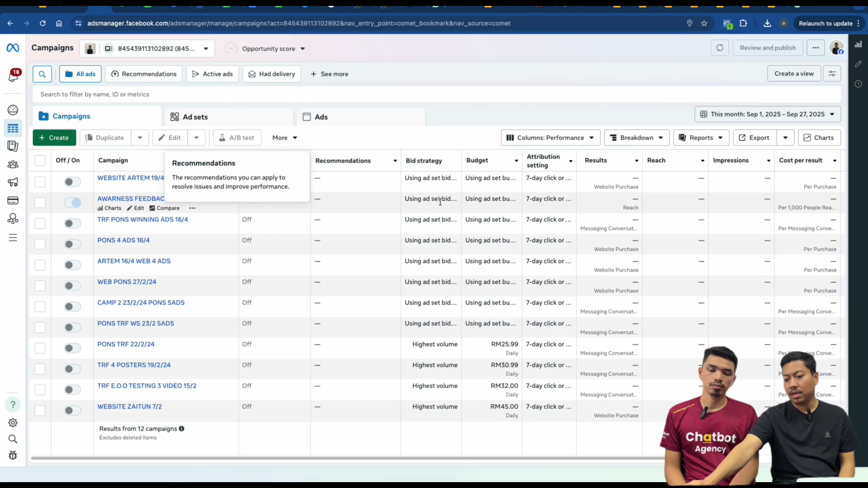This screenshot has height=488, width=868.
Task: Switch to the Ad sets tab
Action: (x=229, y=117)
